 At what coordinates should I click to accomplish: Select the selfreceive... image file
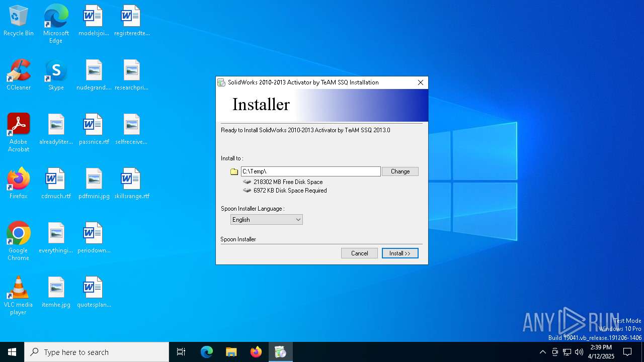(132, 129)
